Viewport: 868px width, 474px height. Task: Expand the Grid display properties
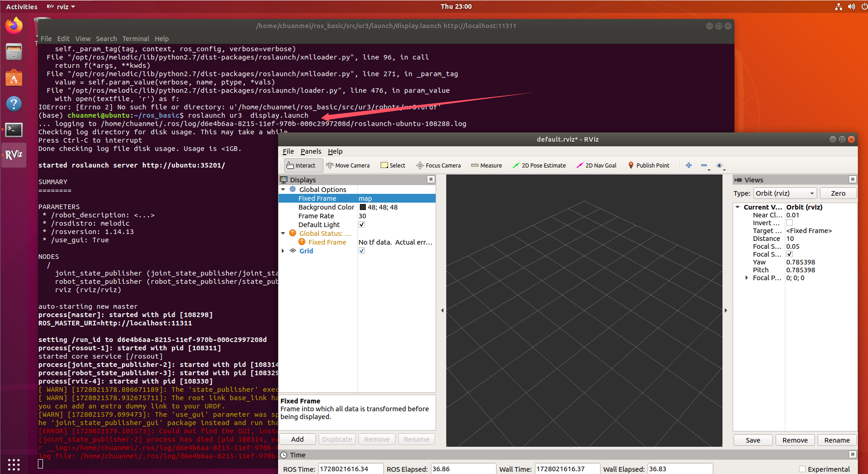click(x=283, y=251)
